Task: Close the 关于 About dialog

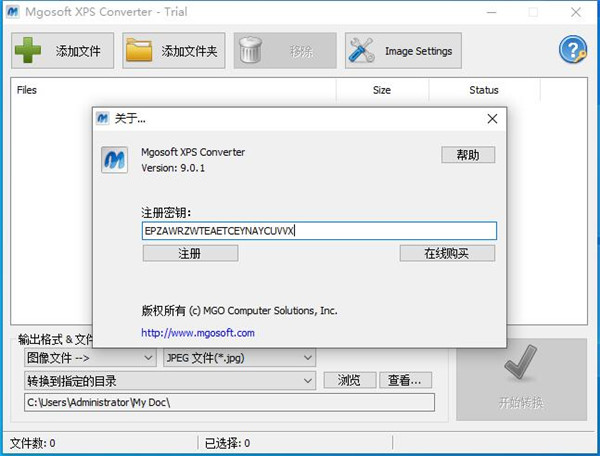Action: pyautogui.click(x=492, y=119)
